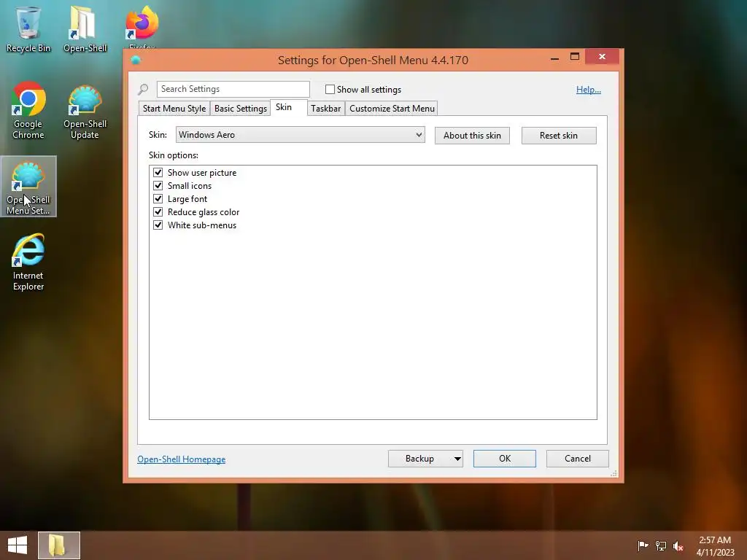This screenshot has height=560, width=747.
Task: Minimize the Open-Shell settings window
Action: [x=554, y=58]
